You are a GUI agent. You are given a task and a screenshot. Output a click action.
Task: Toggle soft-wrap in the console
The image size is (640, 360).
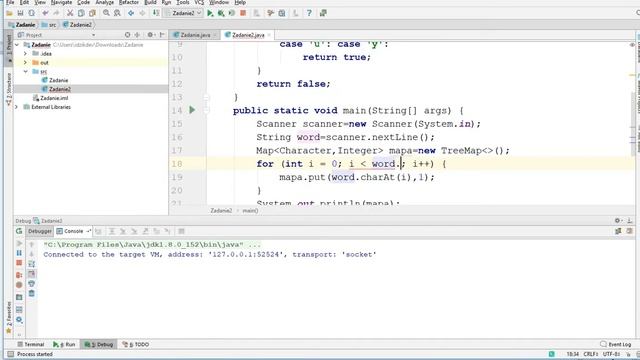tap(31, 264)
